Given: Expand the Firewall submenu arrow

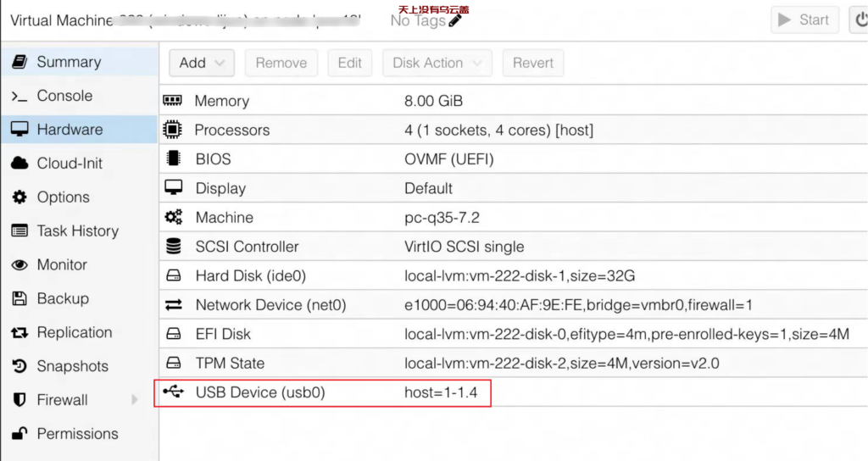Looking at the screenshot, I should point(135,400).
